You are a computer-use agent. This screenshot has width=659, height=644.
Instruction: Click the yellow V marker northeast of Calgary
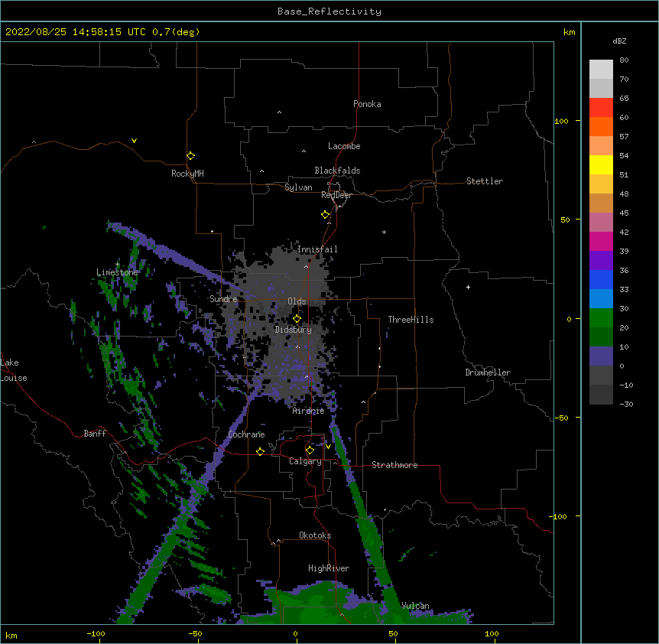328,447
